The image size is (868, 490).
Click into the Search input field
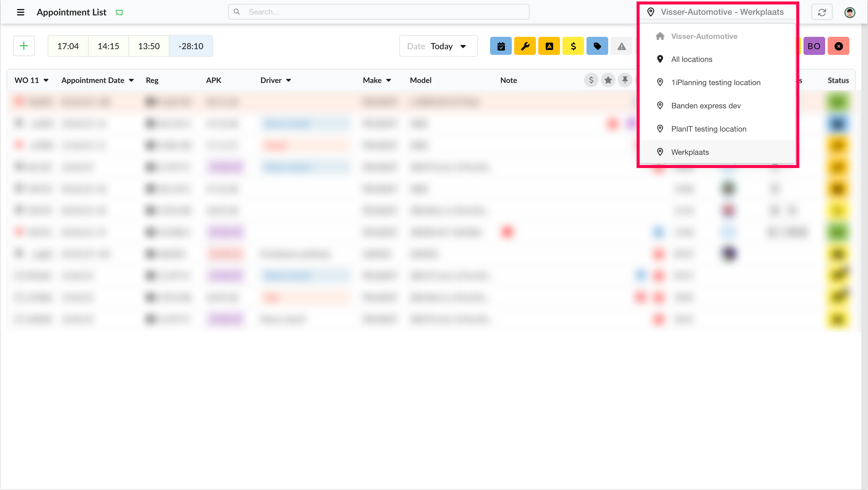click(379, 12)
